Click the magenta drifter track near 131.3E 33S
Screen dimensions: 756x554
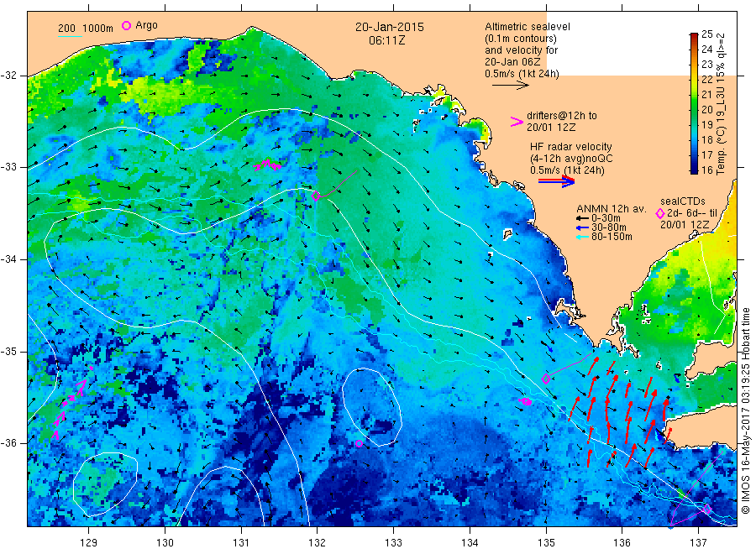[267, 165]
